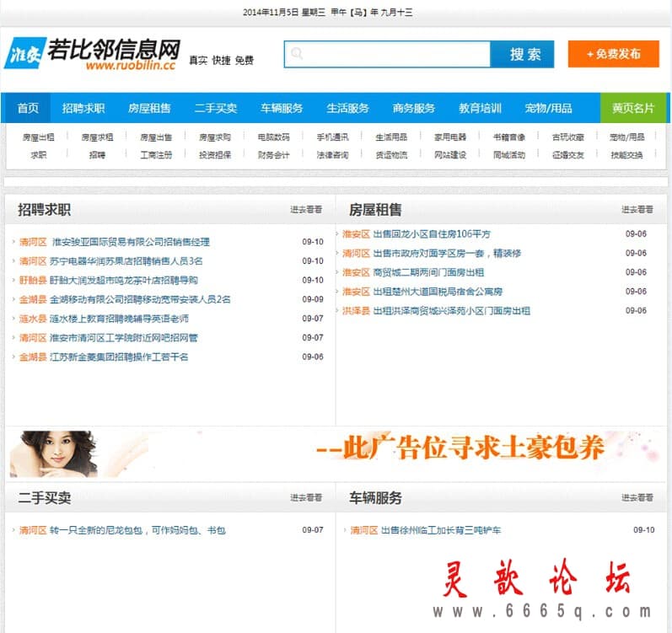Image resolution: width=672 pixels, height=633 pixels.
Task: Select 宠物/用品 in the gray sub-category row
Action: pos(627,137)
